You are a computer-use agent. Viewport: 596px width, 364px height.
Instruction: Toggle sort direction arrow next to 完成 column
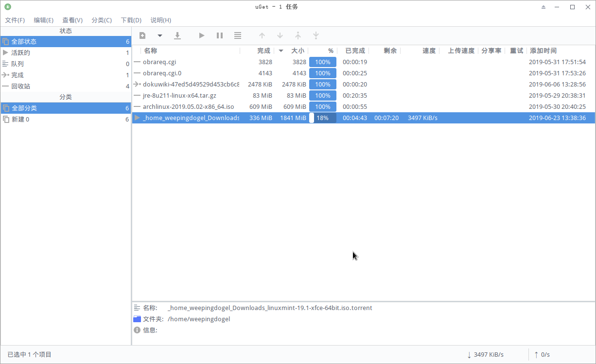click(280, 51)
